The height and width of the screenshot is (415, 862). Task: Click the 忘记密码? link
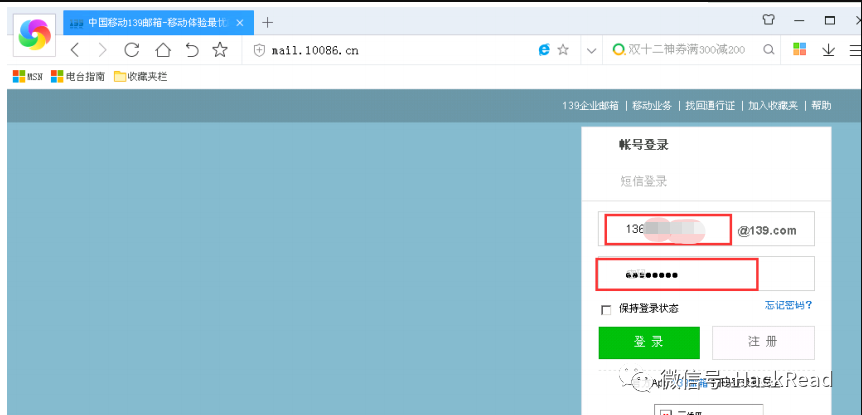coord(789,305)
